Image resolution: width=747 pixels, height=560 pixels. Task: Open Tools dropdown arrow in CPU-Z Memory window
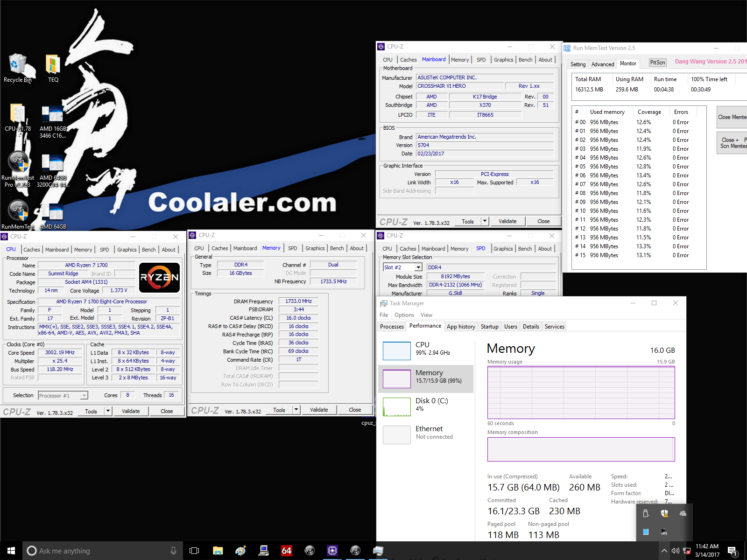click(x=296, y=410)
